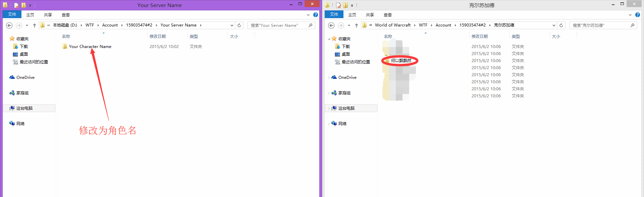Click the search box in right window
Screen dimensions: 644x197
click(600, 26)
